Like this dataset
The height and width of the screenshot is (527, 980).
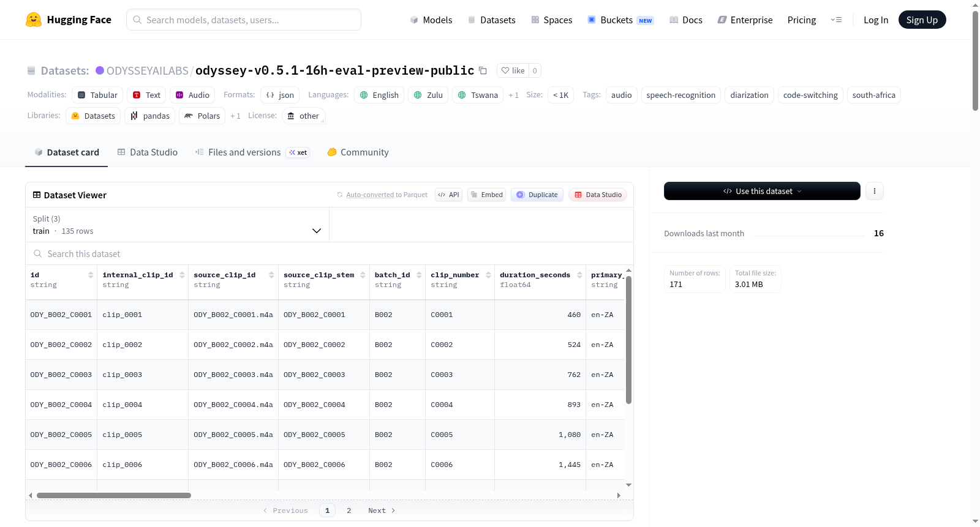[x=513, y=70]
